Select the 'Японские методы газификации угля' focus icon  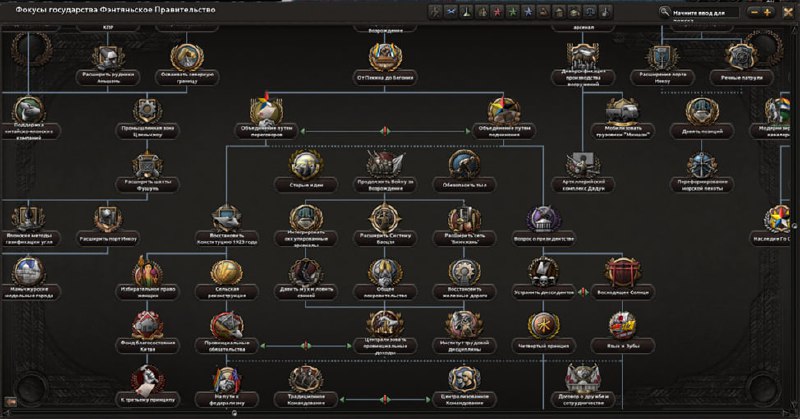pos(29,218)
